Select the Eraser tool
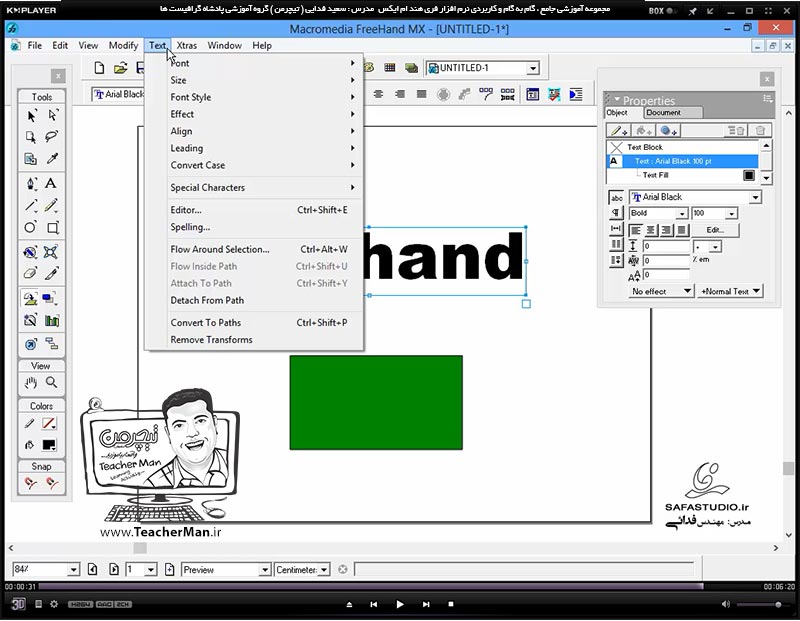This screenshot has width=800, height=621. coord(31,274)
